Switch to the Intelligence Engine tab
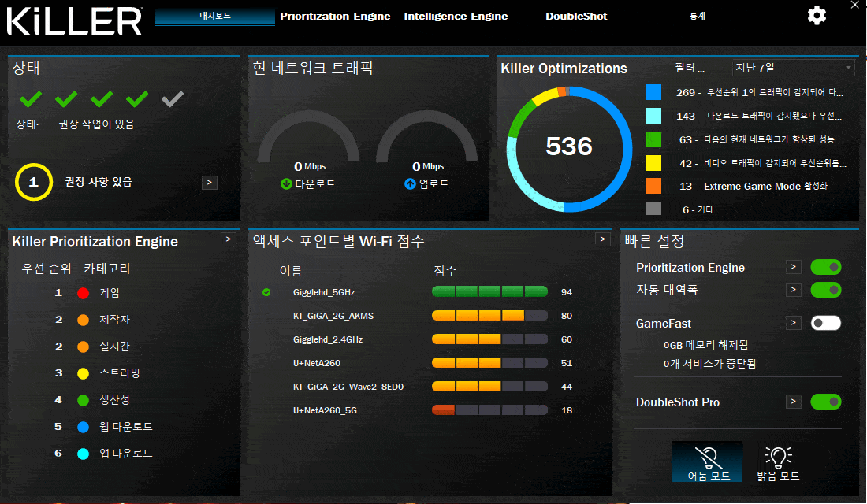The height and width of the screenshot is (504, 867). [x=456, y=16]
